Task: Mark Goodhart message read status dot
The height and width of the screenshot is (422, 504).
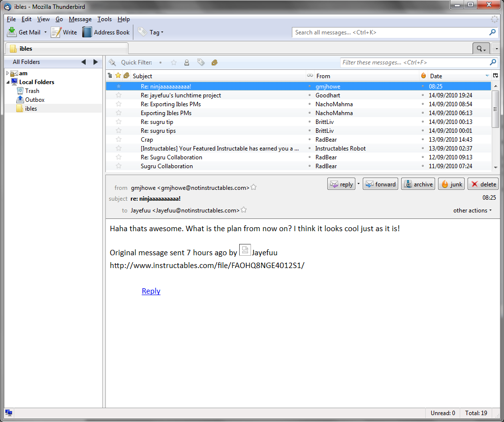Action: [x=310, y=95]
